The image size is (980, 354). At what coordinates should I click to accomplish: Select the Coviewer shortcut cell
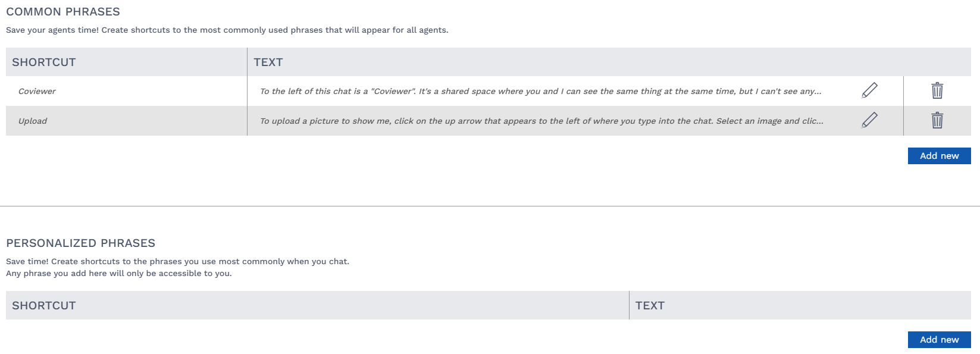pyautogui.click(x=37, y=91)
